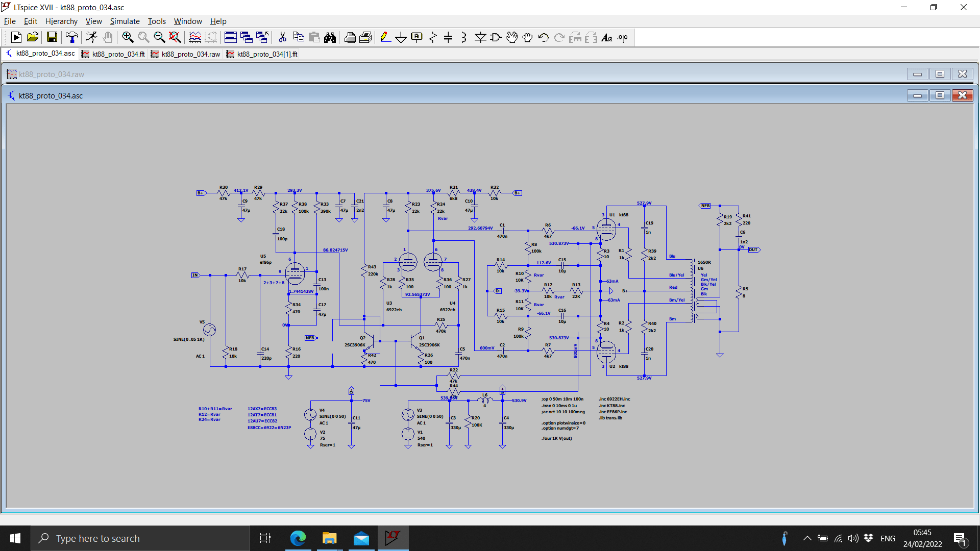The image size is (980, 551).
Task: Click the Pan magnifier icon
Action: click(143, 37)
